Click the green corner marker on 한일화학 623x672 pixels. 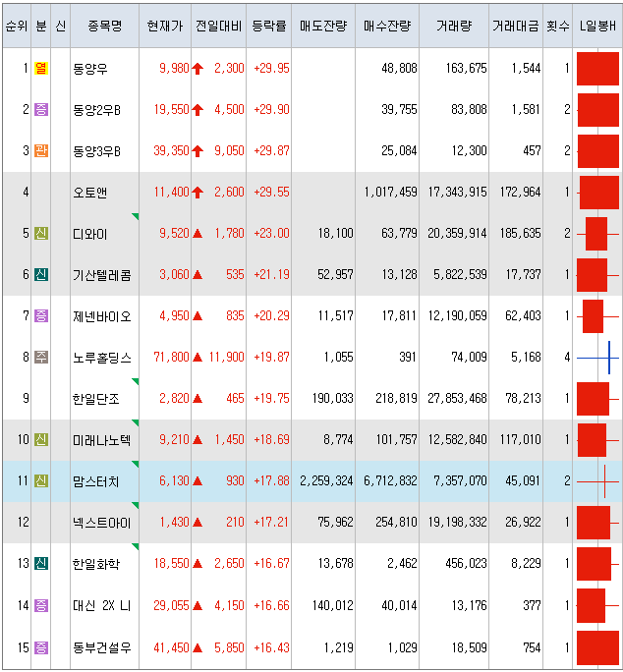pos(135,546)
